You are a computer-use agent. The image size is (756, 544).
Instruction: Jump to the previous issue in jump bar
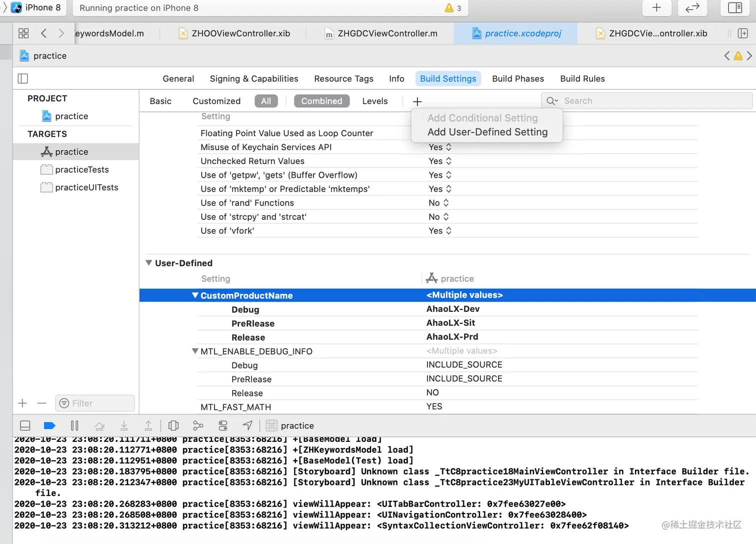pos(727,56)
